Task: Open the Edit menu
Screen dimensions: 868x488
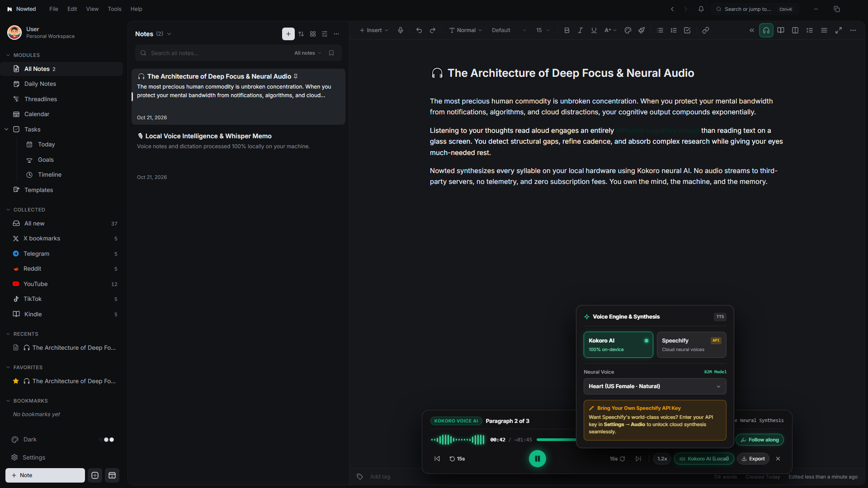Action: (x=72, y=9)
